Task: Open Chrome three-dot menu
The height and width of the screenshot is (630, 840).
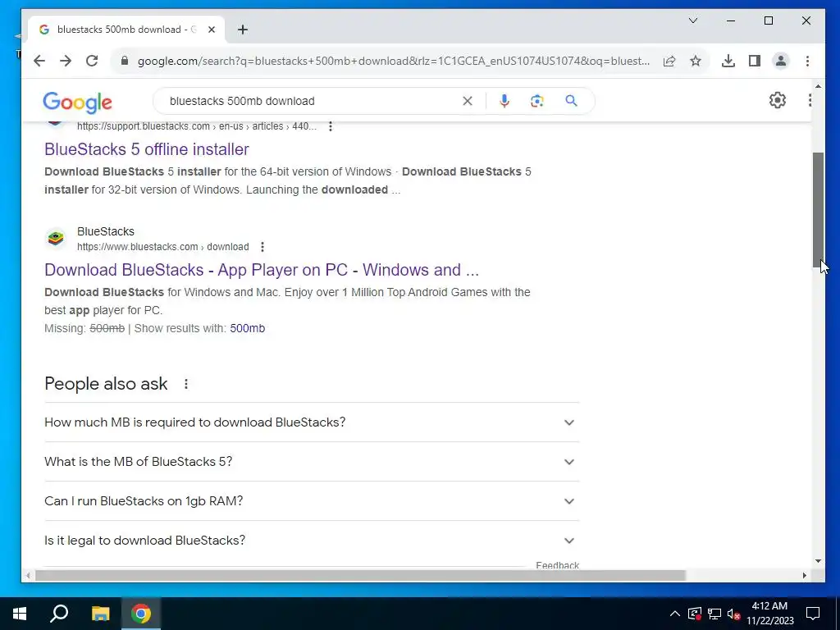Action: (x=807, y=61)
